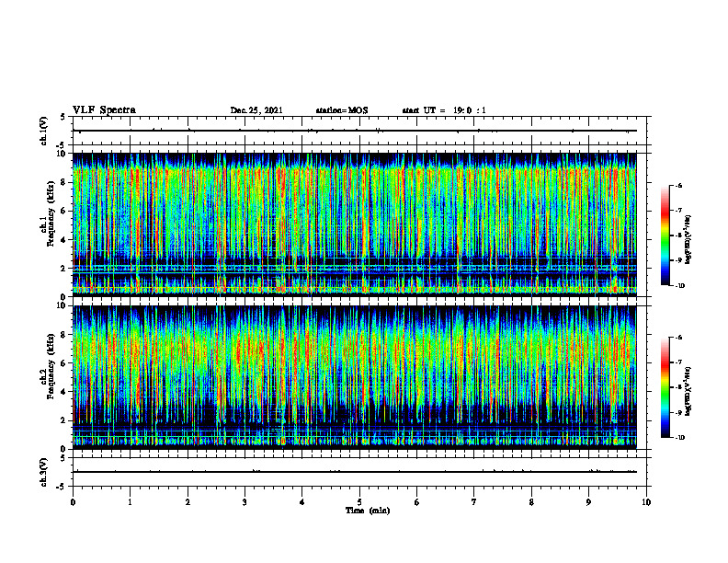Click the date text "Dec. 25, 2021"
The height and width of the screenshot is (563, 728).
[x=256, y=110]
